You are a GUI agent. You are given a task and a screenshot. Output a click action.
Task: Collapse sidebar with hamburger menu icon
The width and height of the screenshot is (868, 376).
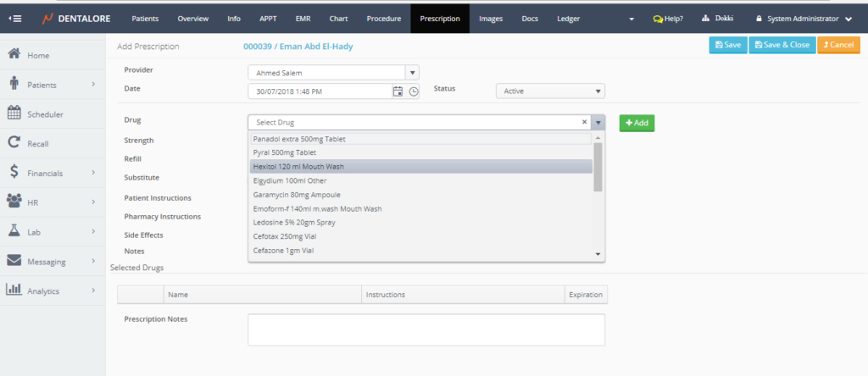pos(15,19)
